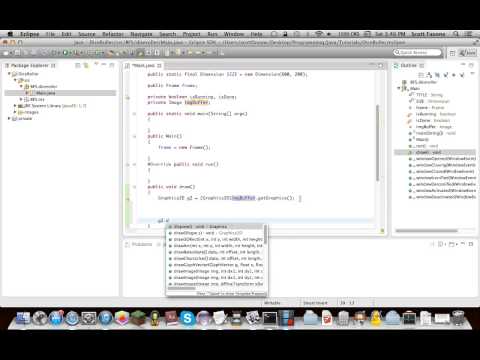The width and height of the screenshot is (480, 360).
Task: Open App Store from the Dock
Action: [x=56, y=318]
